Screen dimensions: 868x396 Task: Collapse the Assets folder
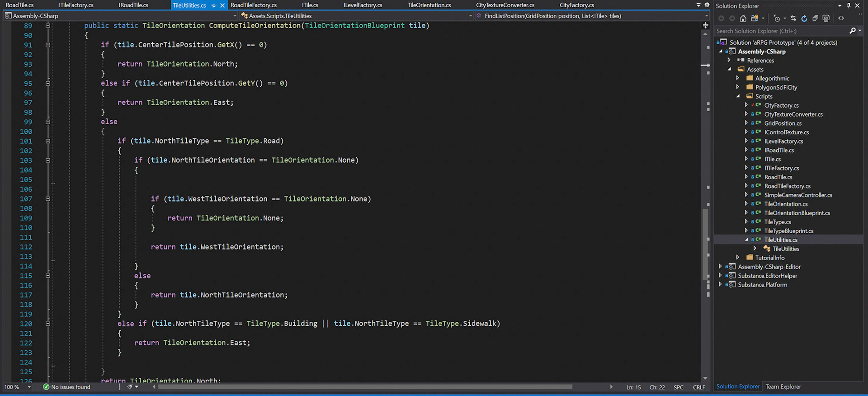[729, 69]
